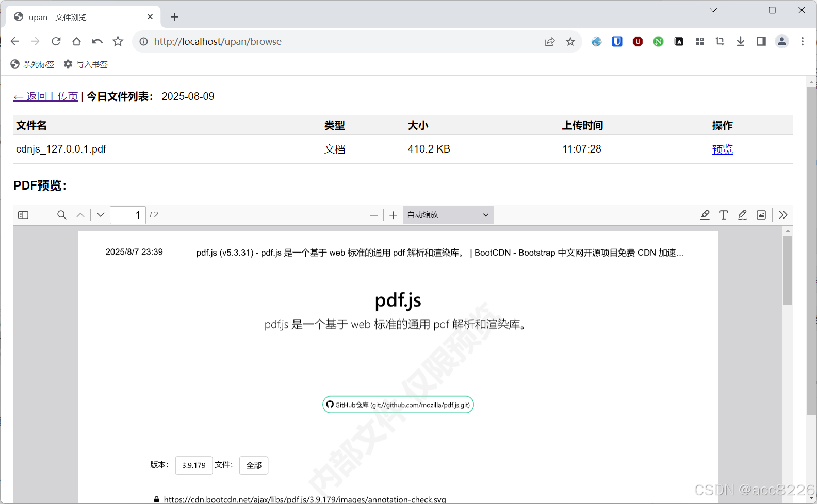Click the 3.9.179 version box
The image size is (817, 504).
point(194,465)
